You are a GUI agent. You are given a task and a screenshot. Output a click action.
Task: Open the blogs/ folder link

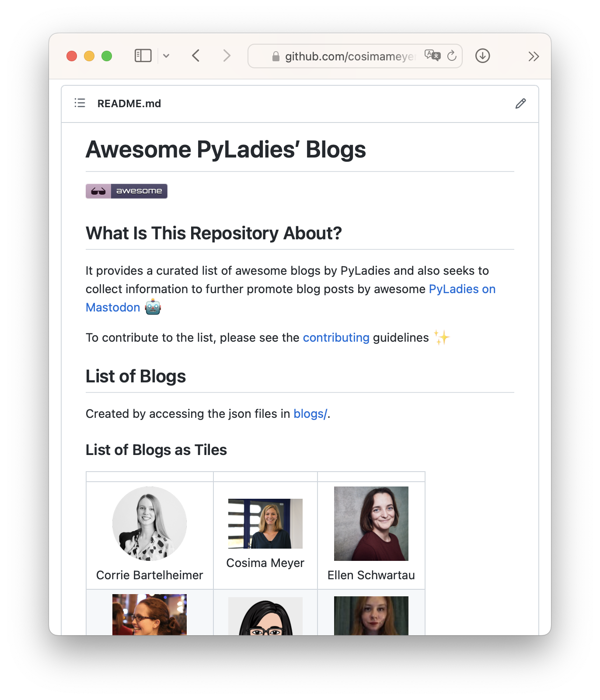310,414
